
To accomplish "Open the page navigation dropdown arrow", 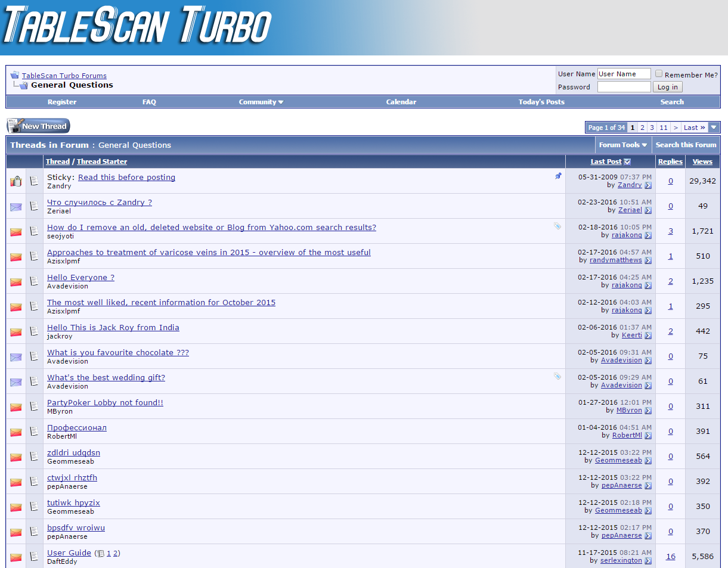I will click(x=714, y=127).
